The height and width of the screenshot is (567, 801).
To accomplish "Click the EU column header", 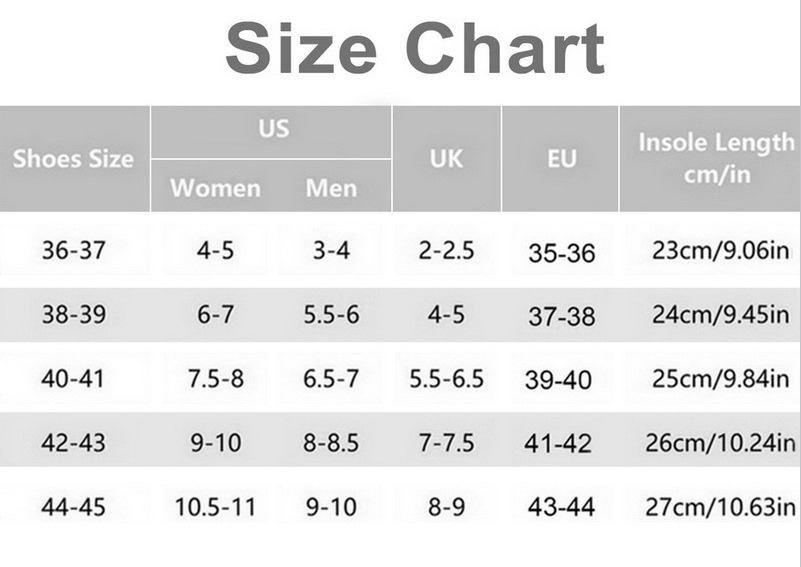I will coord(561,159).
